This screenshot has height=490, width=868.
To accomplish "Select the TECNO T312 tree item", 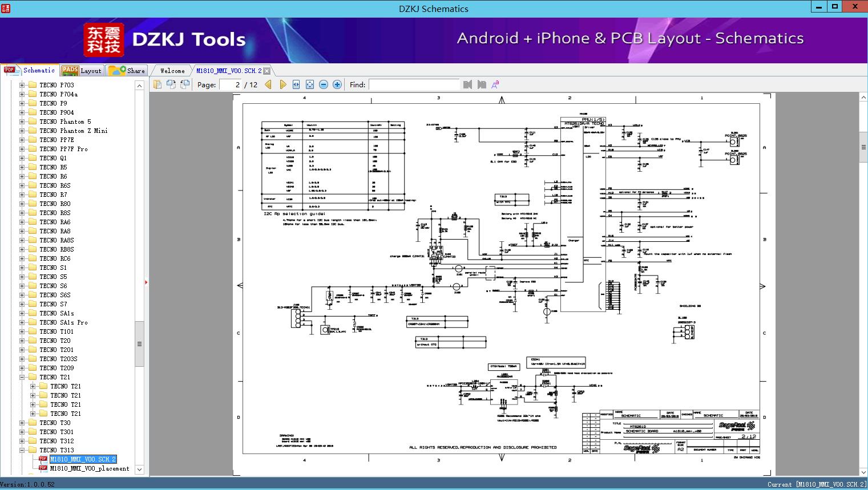I will coord(56,441).
